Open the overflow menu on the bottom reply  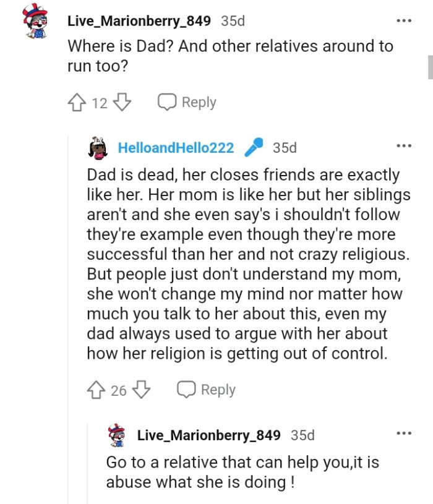coord(404,433)
